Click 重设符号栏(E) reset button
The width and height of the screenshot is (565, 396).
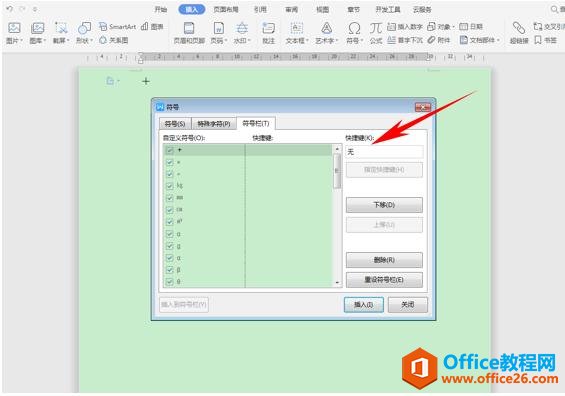[x=384, y=280]
